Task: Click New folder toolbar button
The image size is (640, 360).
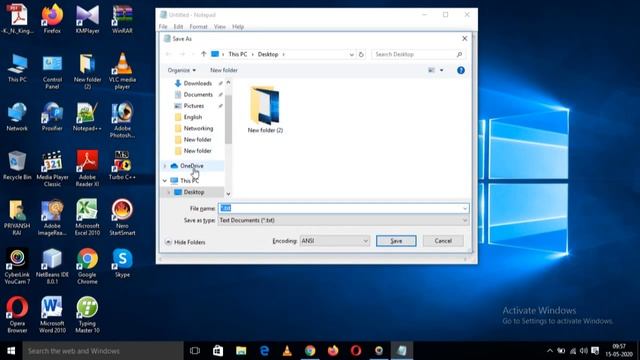Action: 224,70
